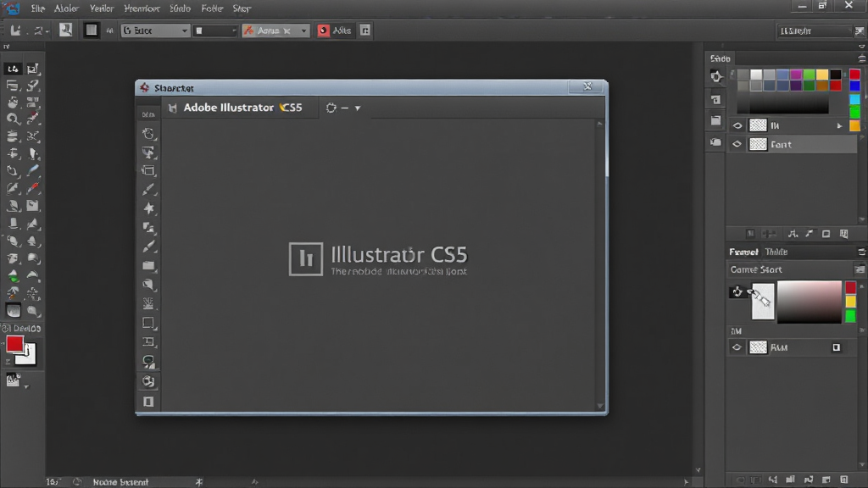Click the gear icon beside Adobe Illustrator CS5

[331, 108]
